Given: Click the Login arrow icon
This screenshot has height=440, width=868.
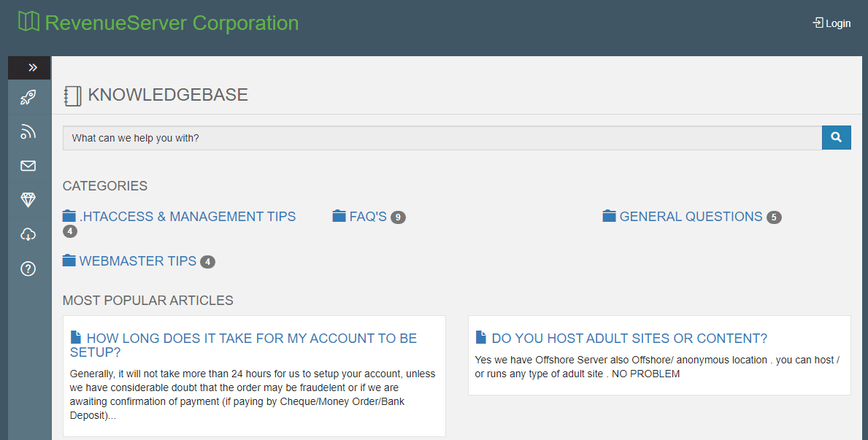Looking at the screenshot, I should point(818,23).
